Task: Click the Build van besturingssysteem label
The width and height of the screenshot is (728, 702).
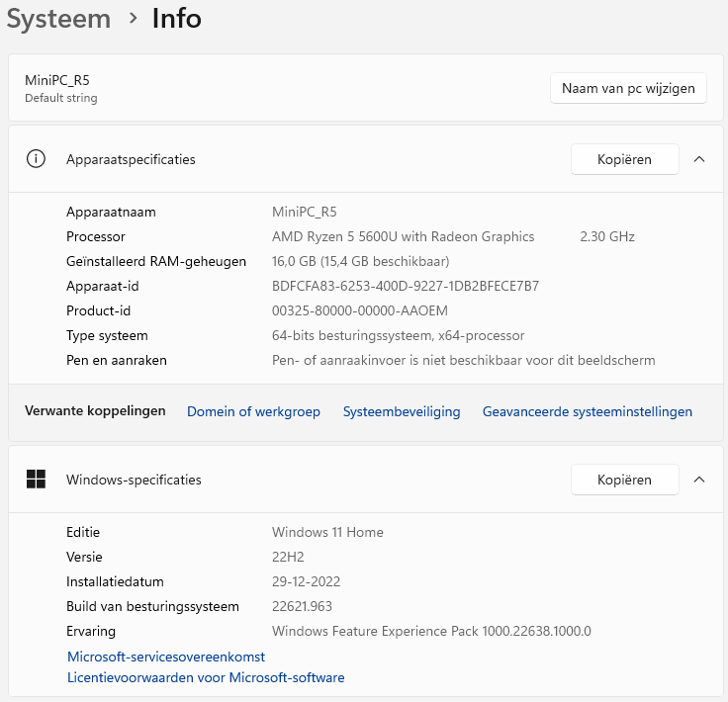Action: (x=152, y=606)
